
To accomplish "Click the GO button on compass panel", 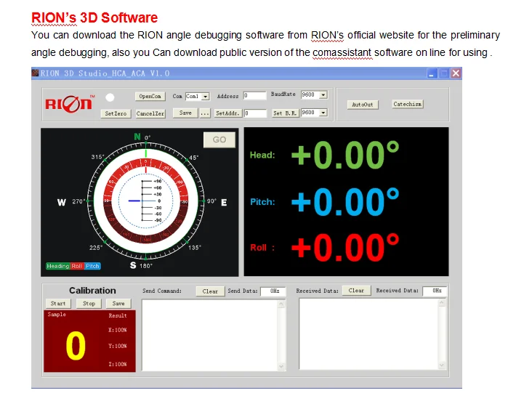I will click(219, 140).
